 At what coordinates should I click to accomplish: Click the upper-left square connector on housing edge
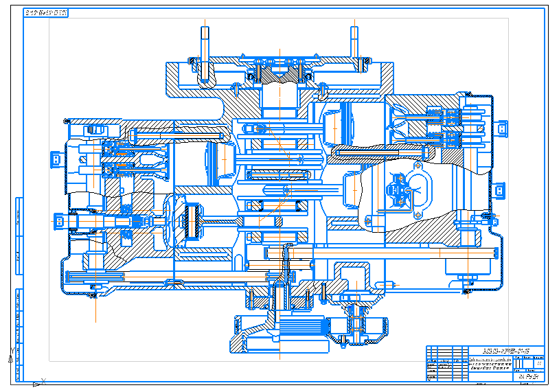(x=54, y=159)
